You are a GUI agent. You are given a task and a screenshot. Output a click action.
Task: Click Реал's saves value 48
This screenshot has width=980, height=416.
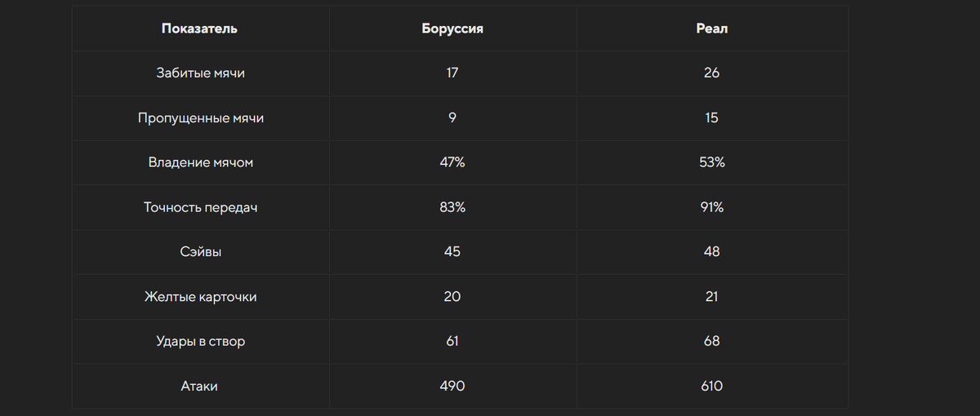click(711, 251)
